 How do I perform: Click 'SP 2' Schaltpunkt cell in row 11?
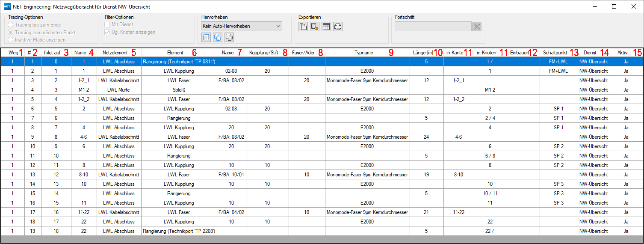tap(559, 156)
